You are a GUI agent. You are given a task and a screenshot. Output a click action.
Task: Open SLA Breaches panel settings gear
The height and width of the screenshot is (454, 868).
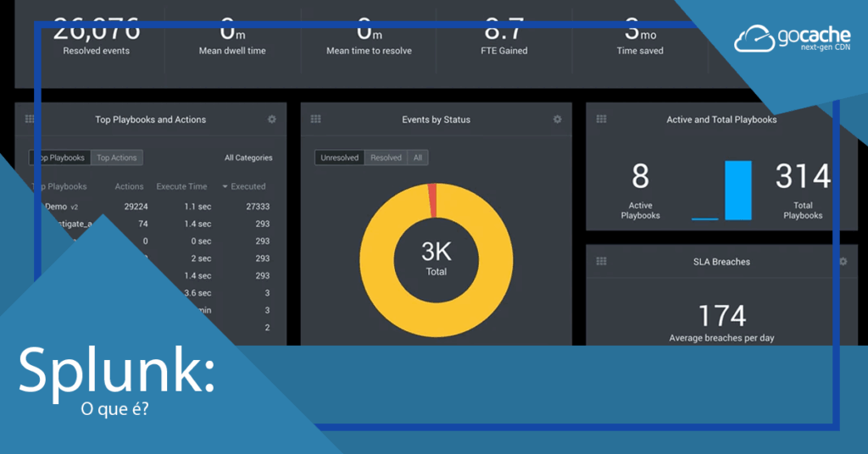(843, 262)
